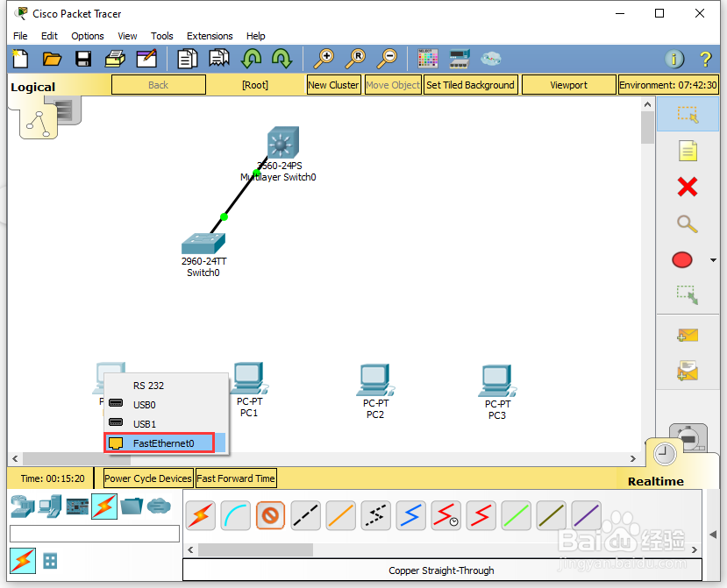Open the File menu
Viewport: 727px width, 588px height.
[x=20, y=36]
